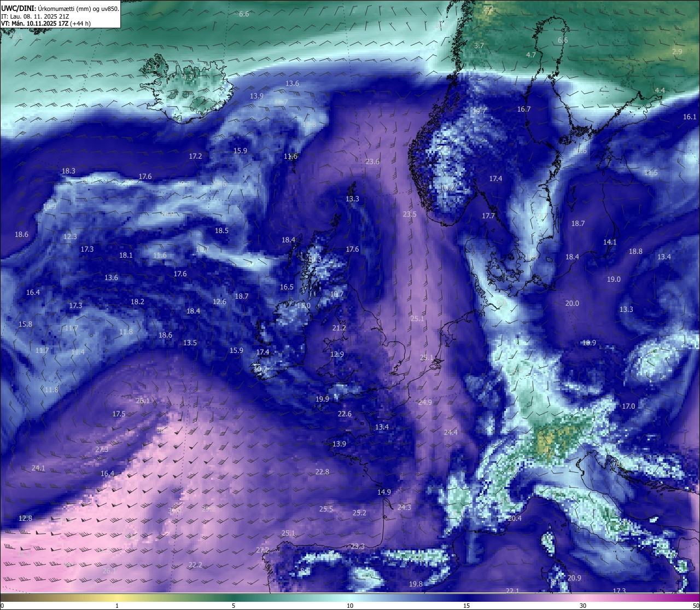Click the 18.1 map value
Image resolution: width=700 pixels, height=610 pixels.
126,255
